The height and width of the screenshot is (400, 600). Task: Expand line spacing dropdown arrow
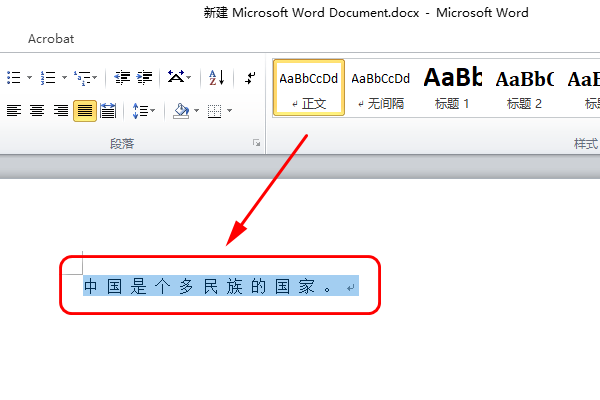153,111
